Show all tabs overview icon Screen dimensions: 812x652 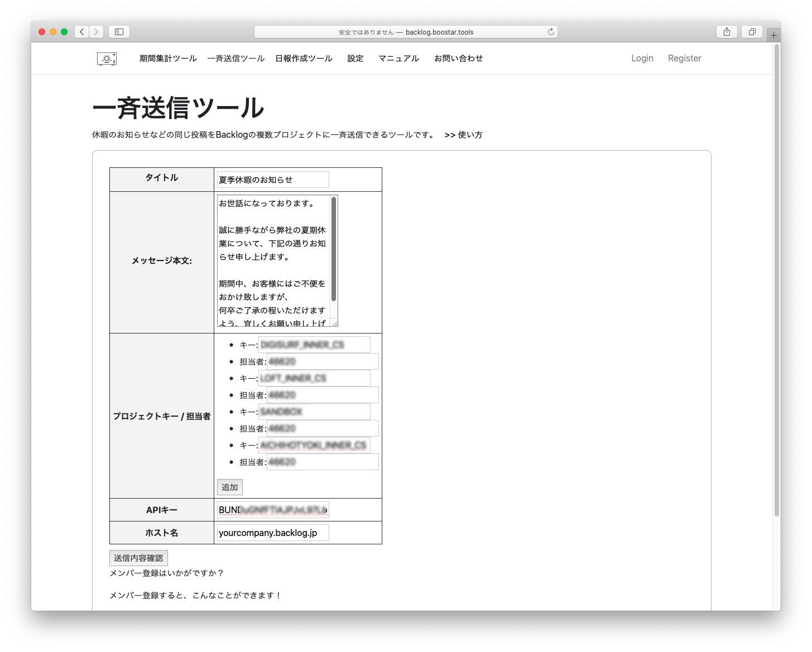click(752, 32)
